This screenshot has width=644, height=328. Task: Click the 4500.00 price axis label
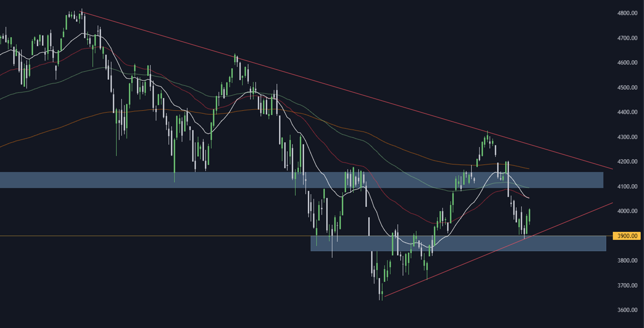tap(627, 87)
